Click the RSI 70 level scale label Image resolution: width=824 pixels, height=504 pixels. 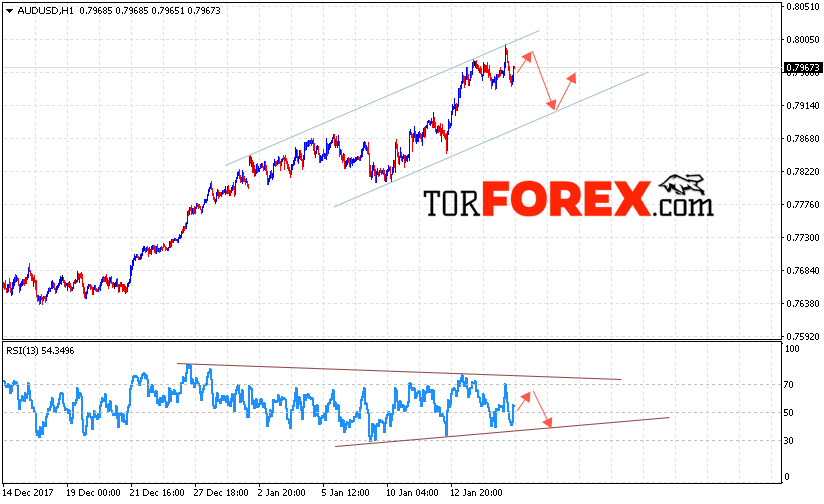pos(788,385)
